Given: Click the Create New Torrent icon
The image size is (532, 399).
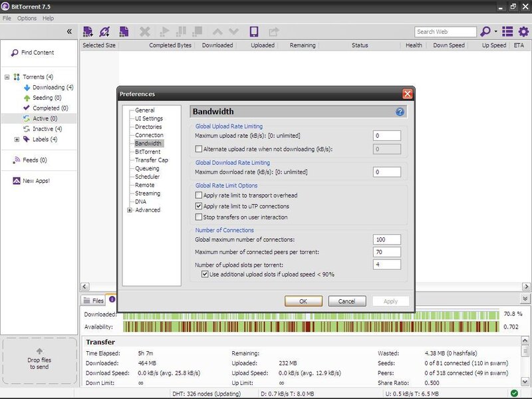Looking at the screenshot, I should (124, 31).
